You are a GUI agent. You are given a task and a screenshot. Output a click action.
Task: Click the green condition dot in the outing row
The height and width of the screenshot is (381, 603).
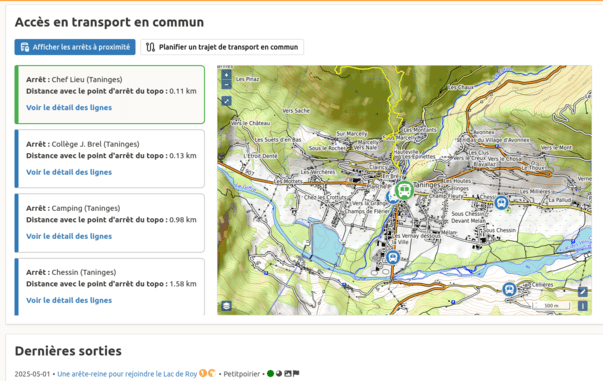[270, 373]
